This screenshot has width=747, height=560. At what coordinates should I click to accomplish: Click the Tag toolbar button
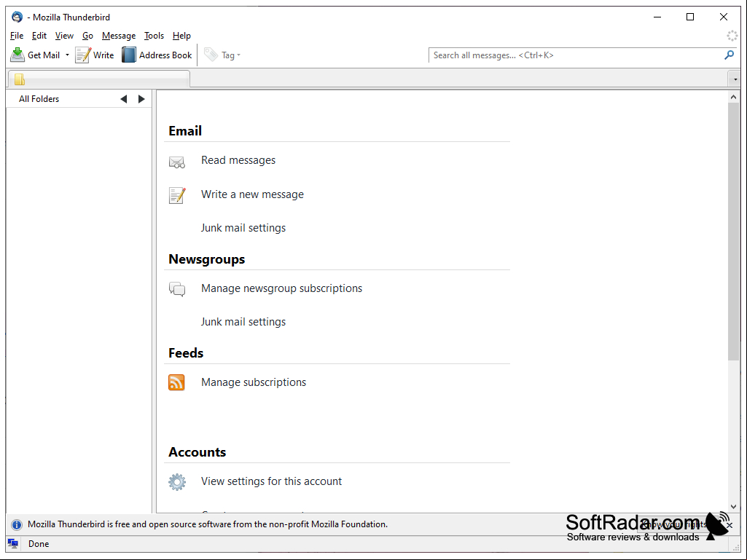coord(222,55)
